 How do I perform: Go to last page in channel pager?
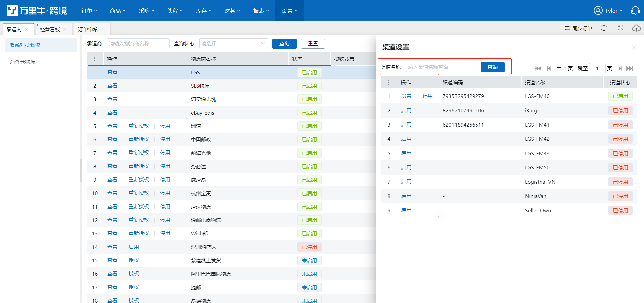click(x=630, y=68)
